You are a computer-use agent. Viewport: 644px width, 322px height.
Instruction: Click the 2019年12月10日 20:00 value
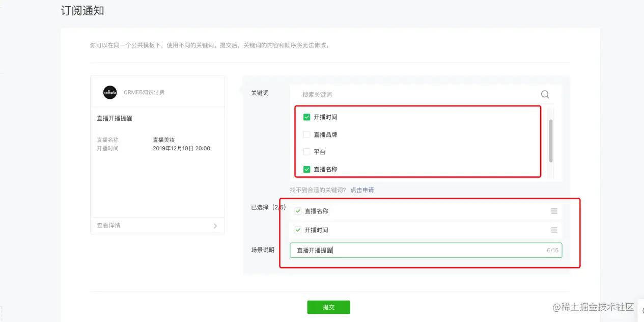point(181,148)
